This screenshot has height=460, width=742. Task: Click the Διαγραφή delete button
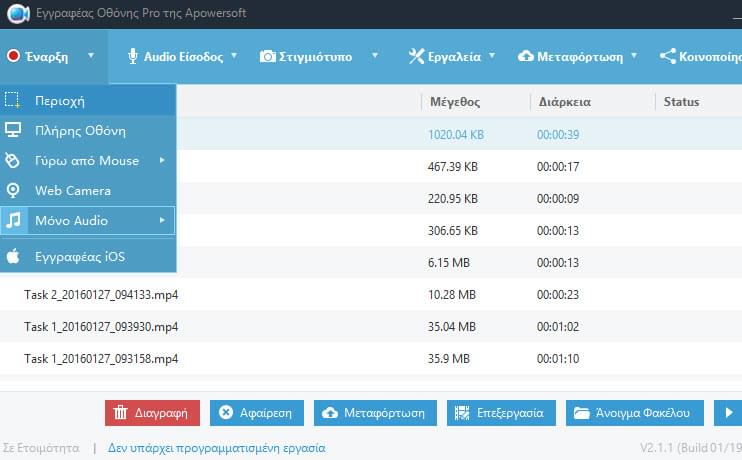click(152, 413)
